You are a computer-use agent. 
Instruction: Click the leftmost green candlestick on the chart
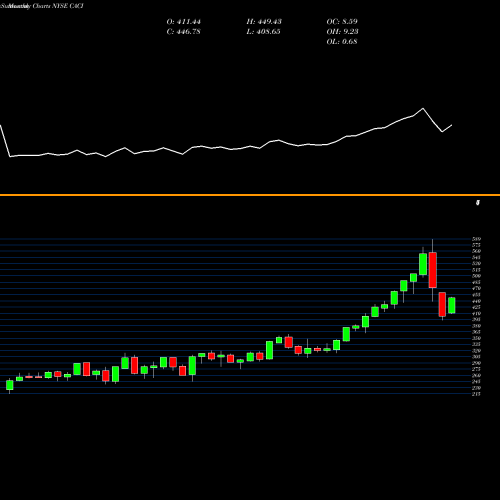point(10,385)
